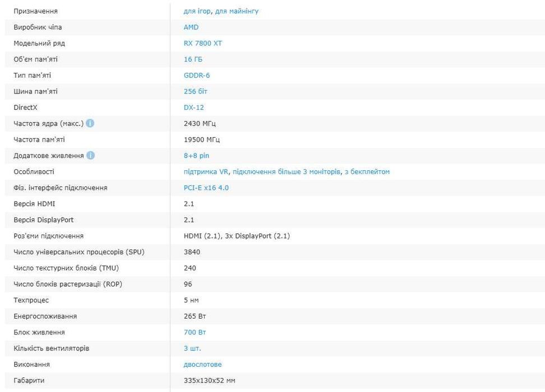Viewport: 545px width, 392px height.
Task: Click the 'Виконання' row label
Action: click(x=31, y=364)
